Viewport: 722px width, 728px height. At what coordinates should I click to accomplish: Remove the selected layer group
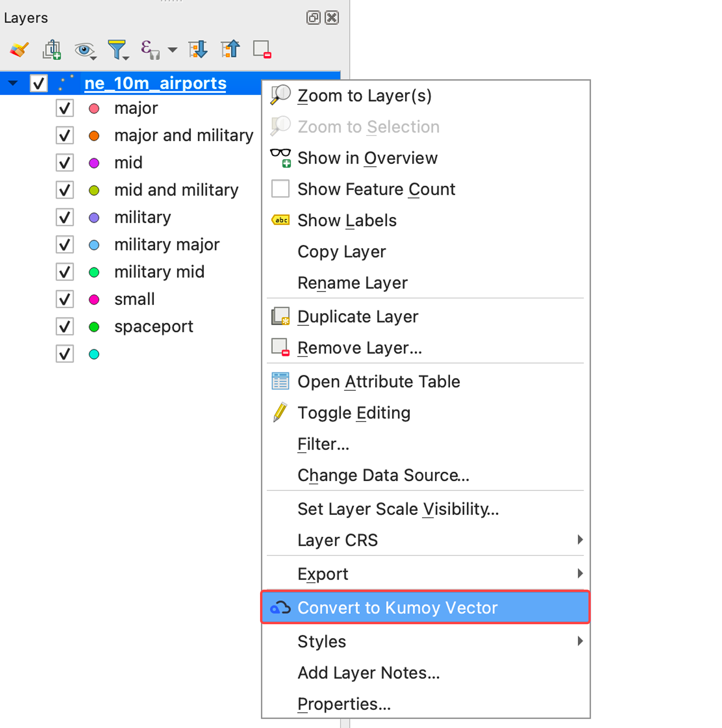(261, 49)
